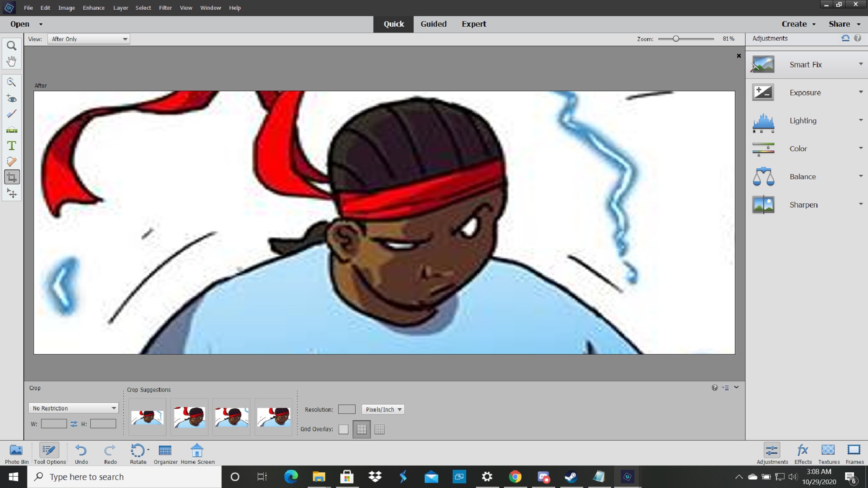The image size is (868, 488).
Task: Select the Whiten Teeth tool
Action: tap(11, 114)
